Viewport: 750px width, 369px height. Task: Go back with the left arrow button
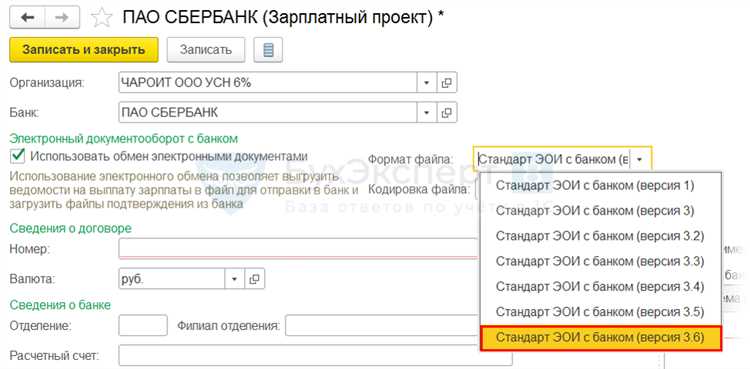coord(27,18)
